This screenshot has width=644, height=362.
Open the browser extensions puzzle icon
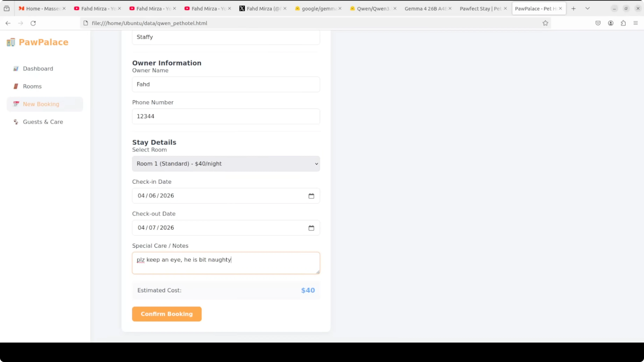623,23
